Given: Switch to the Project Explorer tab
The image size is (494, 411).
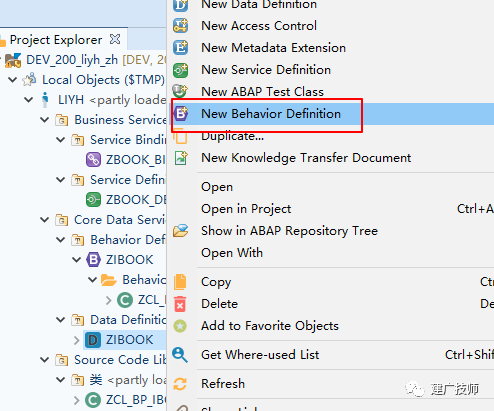Looking at the screenshot, I should click(x=56, y=40).
